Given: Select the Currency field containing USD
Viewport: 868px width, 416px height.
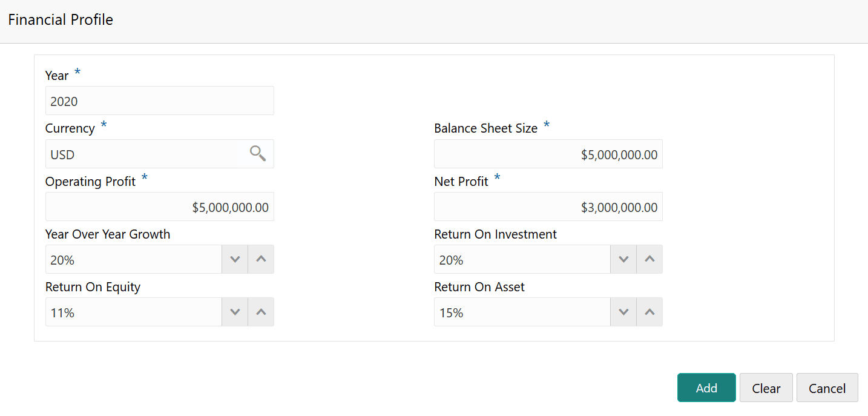Looking at the screenshot, I should pyautogui.click(x=160, y=154).
